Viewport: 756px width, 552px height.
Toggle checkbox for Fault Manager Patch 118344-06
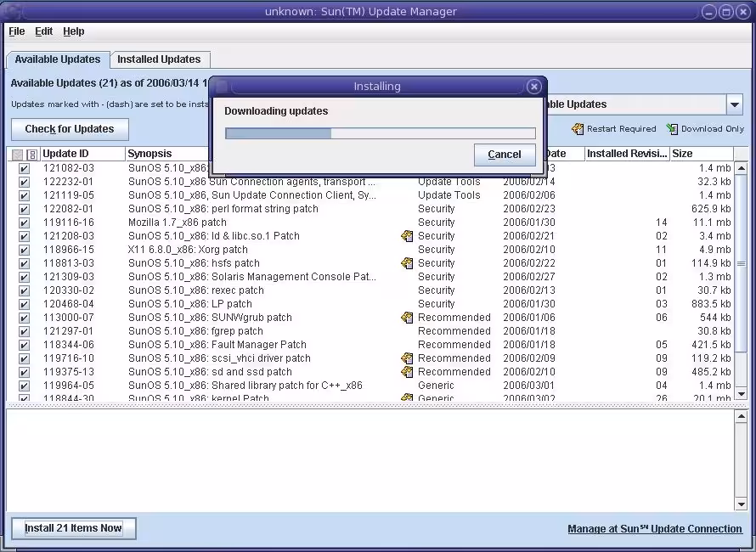click(24, 345)
